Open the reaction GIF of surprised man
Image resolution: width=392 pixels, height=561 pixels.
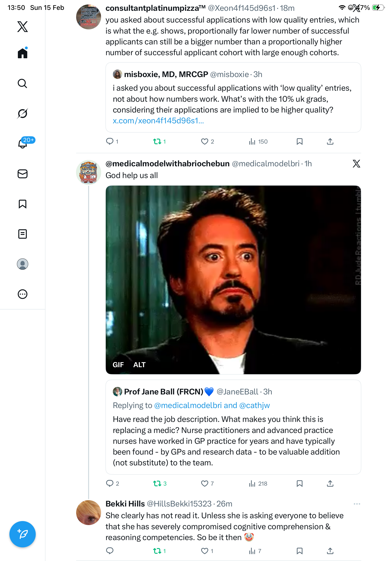pyautogui.click(x=233, y=279)
